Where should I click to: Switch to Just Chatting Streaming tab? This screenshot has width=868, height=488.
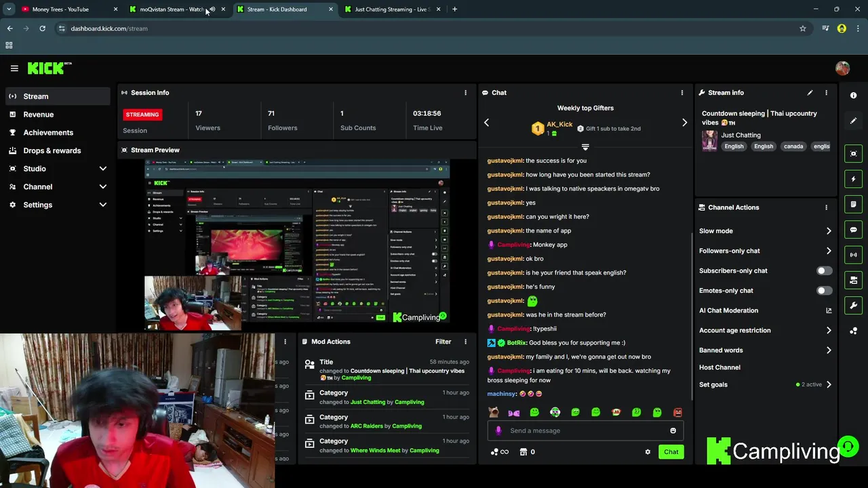[393, 9]
